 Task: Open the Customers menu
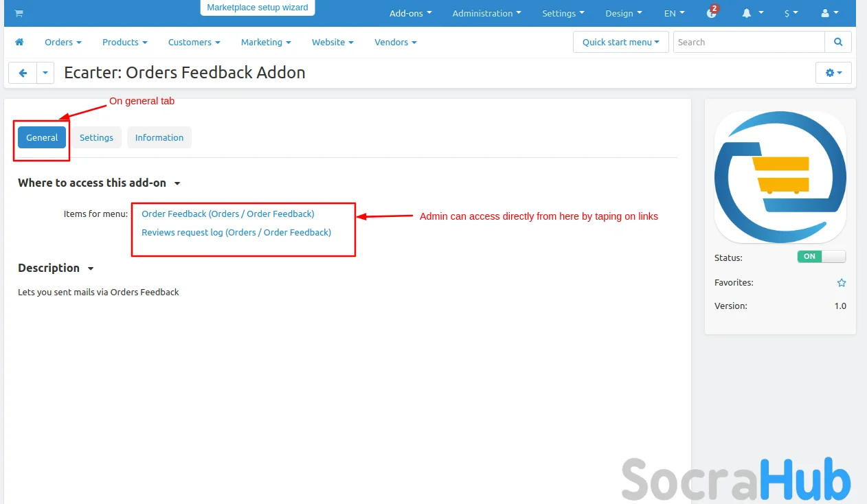[194, 42]
